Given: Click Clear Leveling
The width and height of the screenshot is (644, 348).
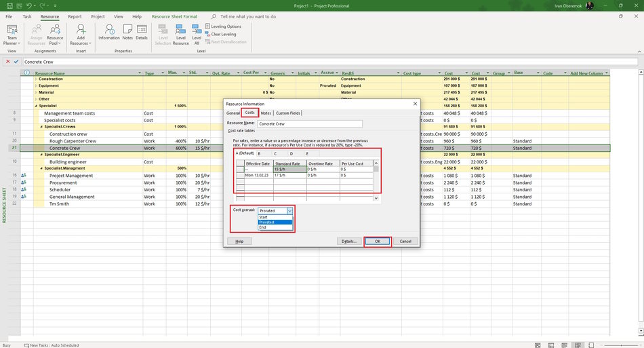Looking at the screenshot, I should tap(220, 34).
